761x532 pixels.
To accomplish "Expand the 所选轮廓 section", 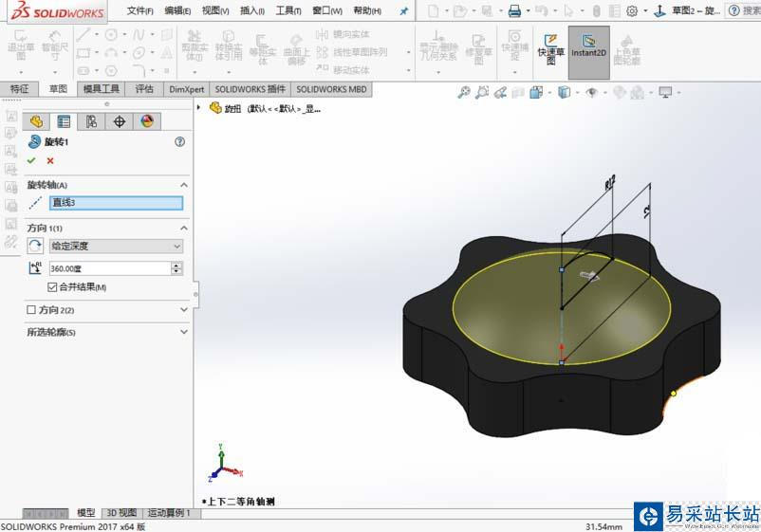I will [x=183, y=332].
